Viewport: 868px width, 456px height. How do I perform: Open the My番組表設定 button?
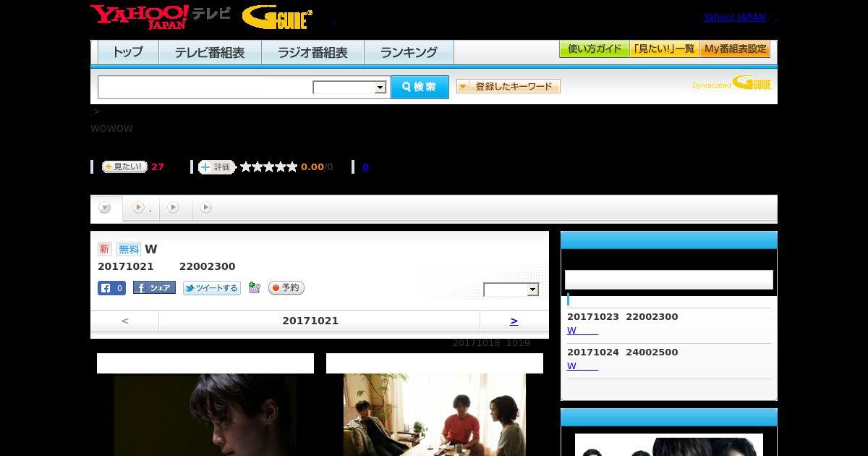[735, 49]
